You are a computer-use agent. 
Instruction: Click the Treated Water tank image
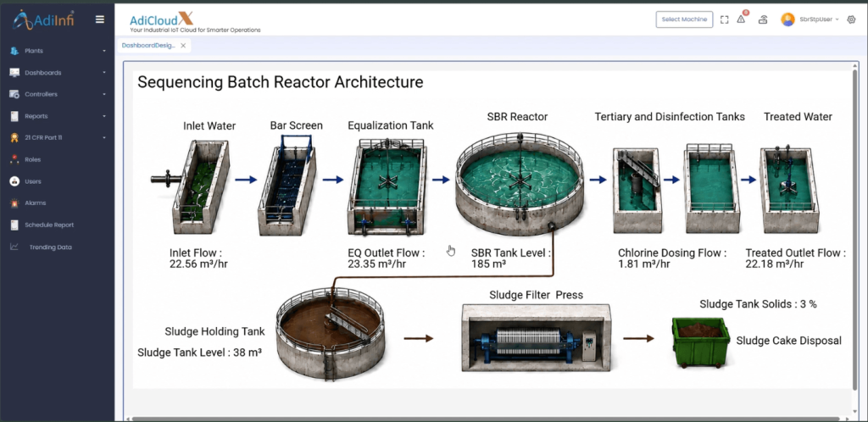pos(789,189)
